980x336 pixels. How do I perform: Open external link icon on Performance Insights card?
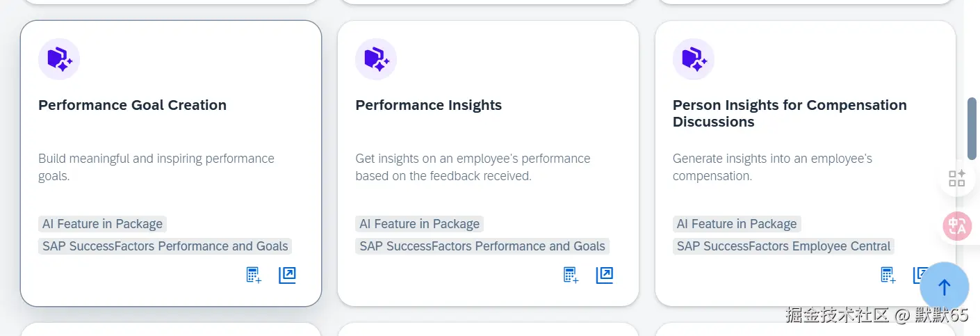coord(604,275)
